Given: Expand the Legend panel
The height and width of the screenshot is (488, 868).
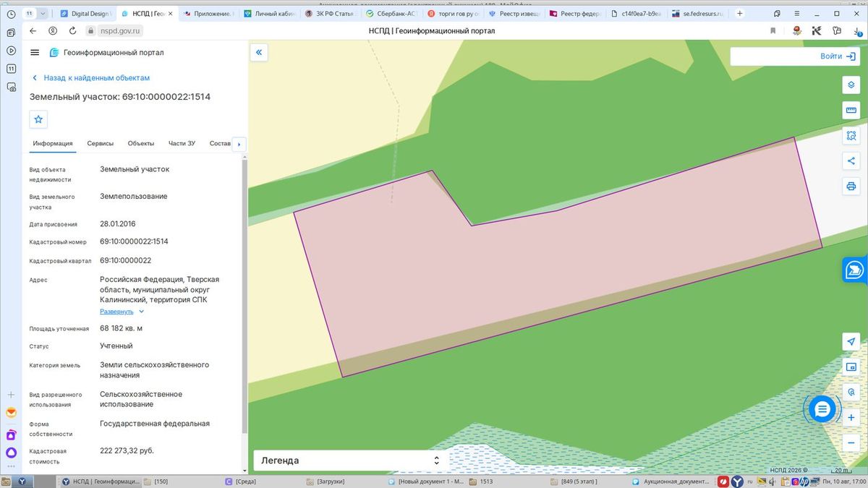Looking at the screenshot, I should [x=351, y=460].
